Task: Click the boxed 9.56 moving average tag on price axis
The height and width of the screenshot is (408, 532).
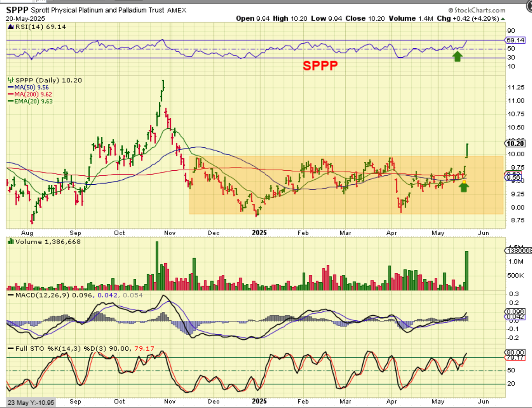Action: pyautogui.click(x=514, y=177)
